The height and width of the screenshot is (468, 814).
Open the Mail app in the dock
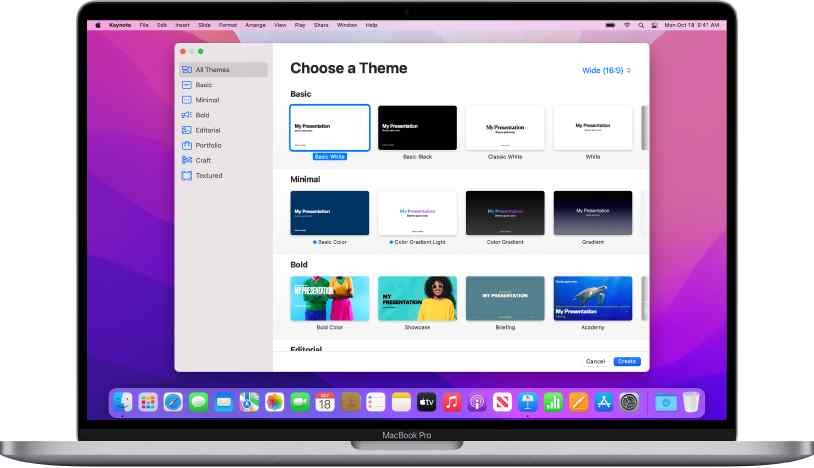tap(224, 402)
